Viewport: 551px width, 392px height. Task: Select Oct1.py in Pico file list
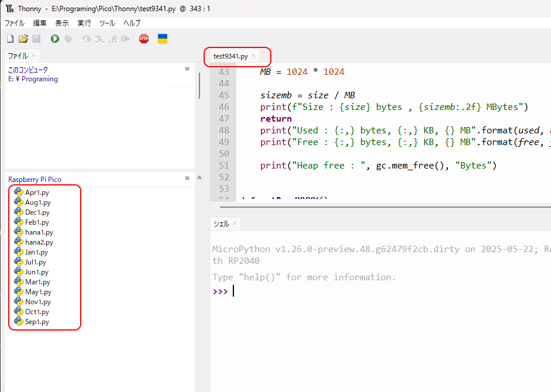click(x=37, y=312)
